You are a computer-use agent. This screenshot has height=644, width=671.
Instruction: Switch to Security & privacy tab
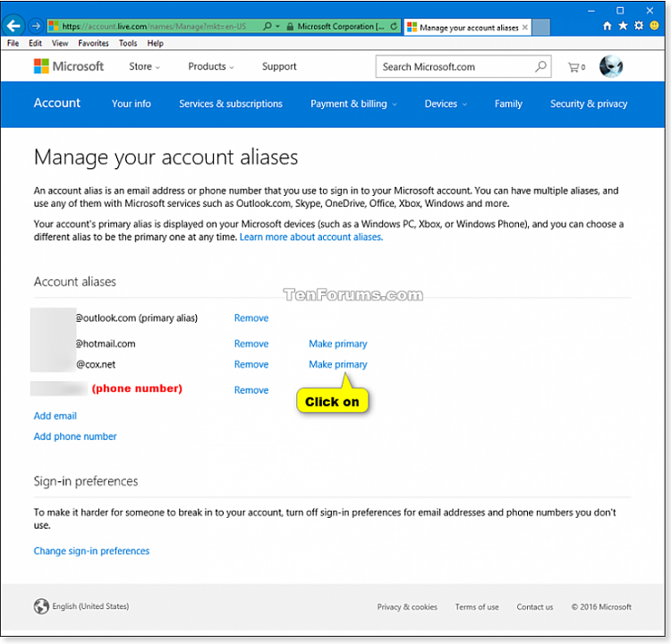click(x=588, y=104)
